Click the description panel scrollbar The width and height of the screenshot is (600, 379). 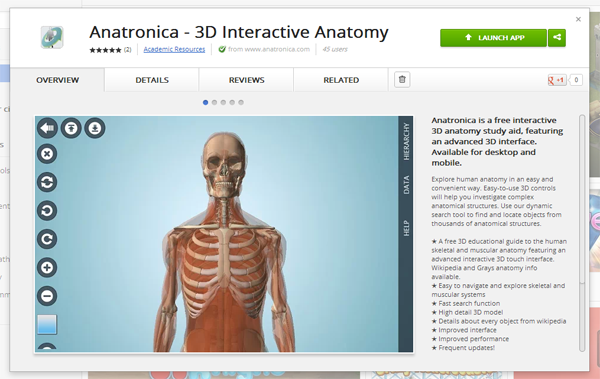coord(582,199)
